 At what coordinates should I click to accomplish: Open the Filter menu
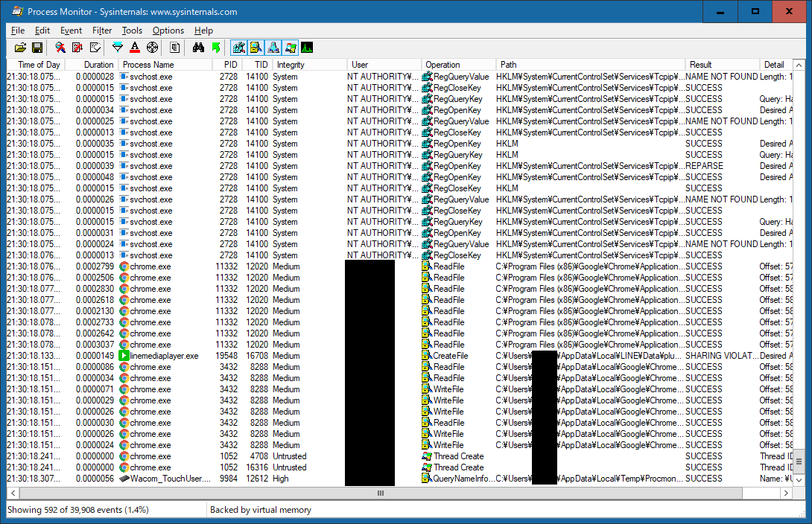coord(102,31)
